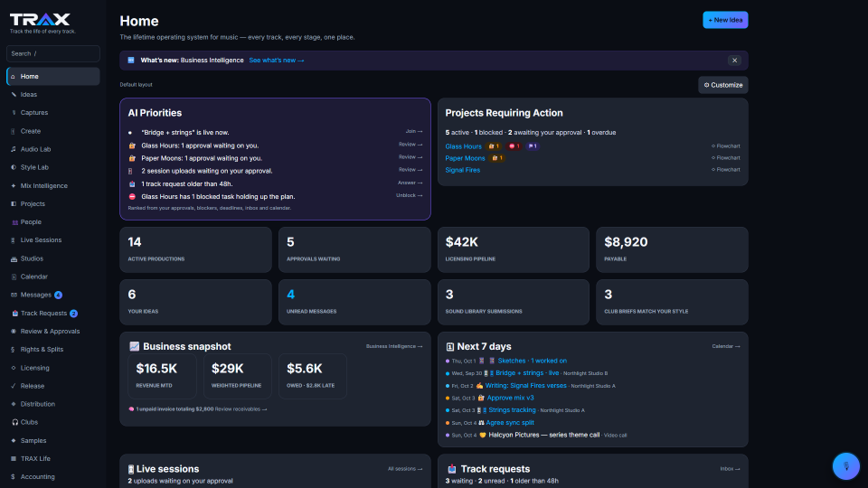This screenshot has height=488, width=868.
Task: Click the Next 7 days calendar icon
Action: pos(450,347)
